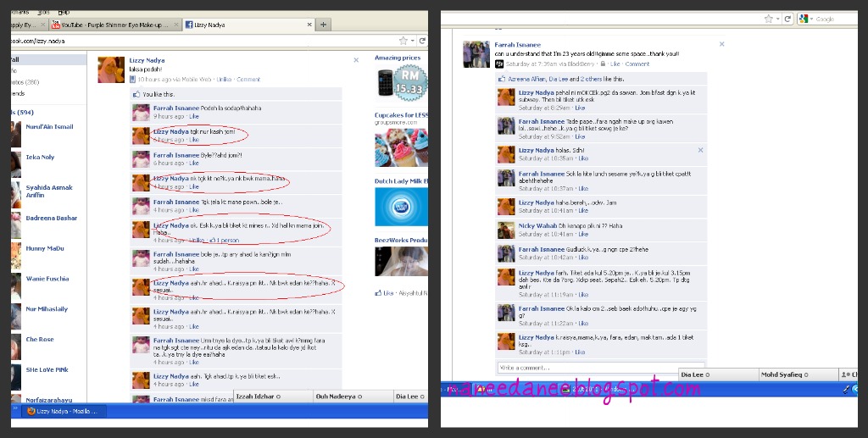
Task: Open Che Rose's profile
Action: tap(39, 340)
